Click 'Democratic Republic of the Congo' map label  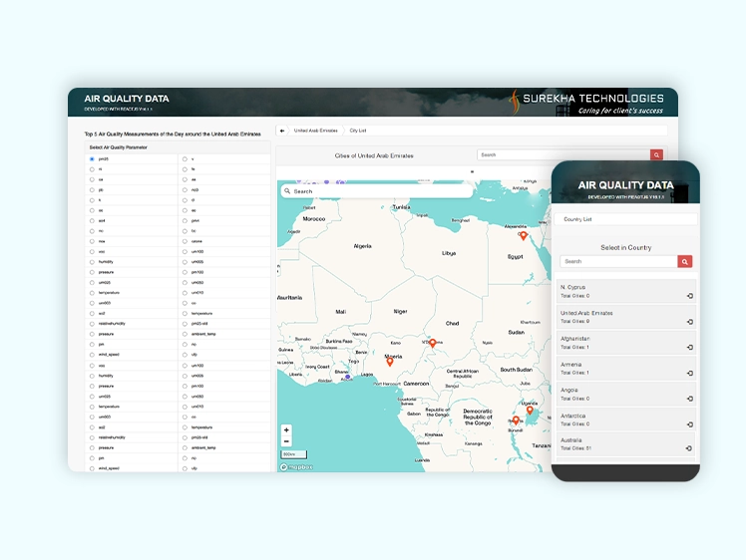click(x=478, y=417)
